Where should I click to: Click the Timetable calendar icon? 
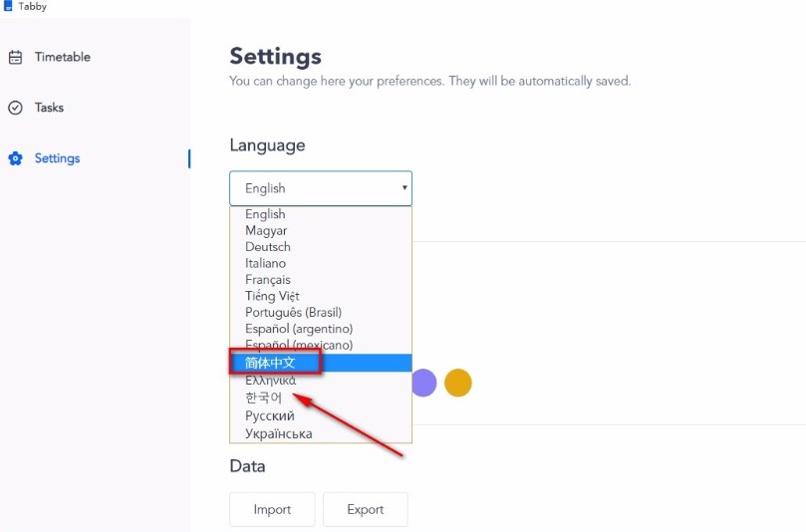(15, 57)
